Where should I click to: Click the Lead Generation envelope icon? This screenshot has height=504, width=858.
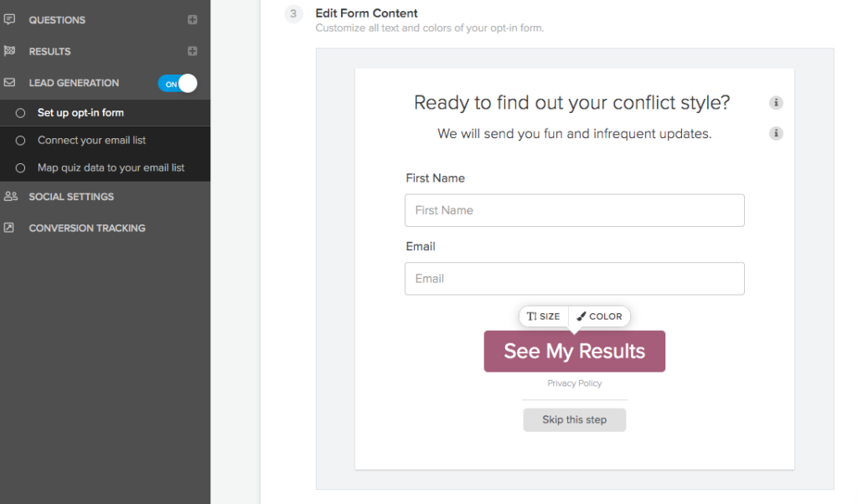pos(9,83)
